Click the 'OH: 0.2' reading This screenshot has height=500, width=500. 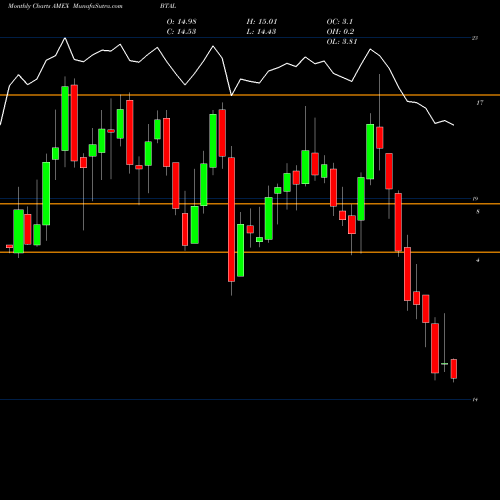tap(340, 32)
